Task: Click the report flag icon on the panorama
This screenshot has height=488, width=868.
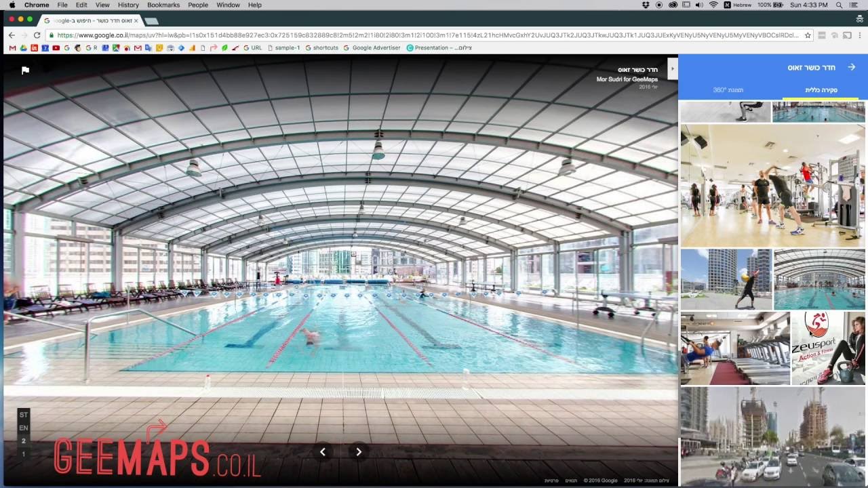Action: coord(25,70)
